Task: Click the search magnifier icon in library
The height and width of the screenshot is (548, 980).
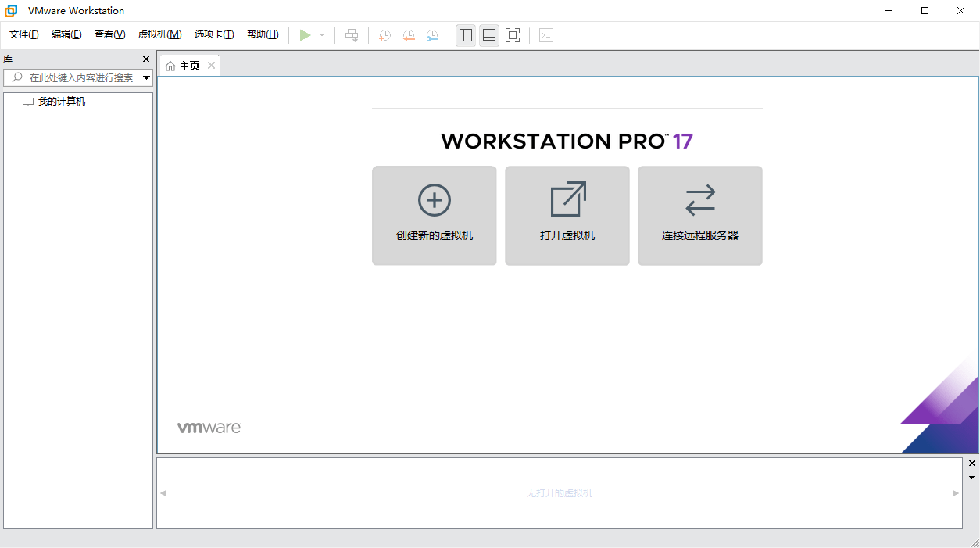Action: point(17,77)
